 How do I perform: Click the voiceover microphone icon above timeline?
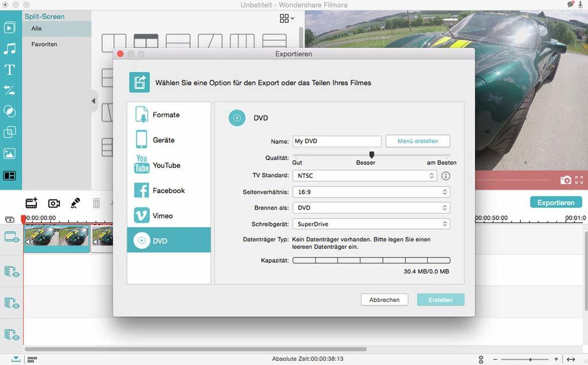pyautogui.click(x=75, y=203)
